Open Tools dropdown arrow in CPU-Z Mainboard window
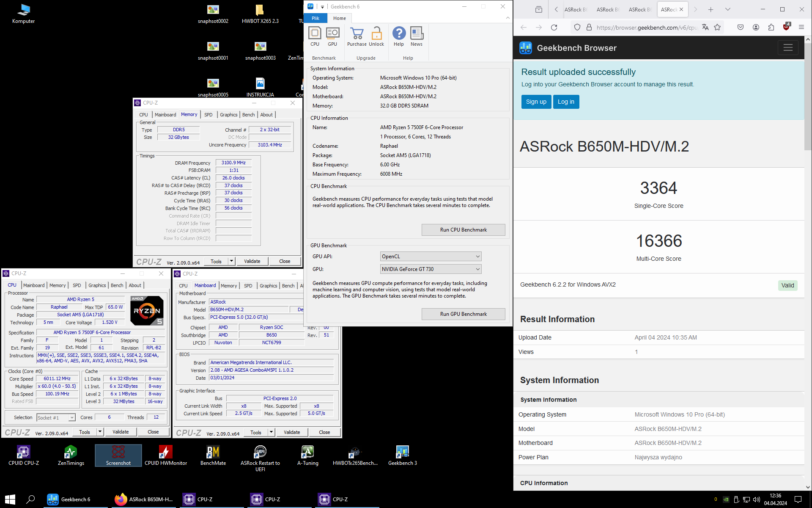 (271, 432)
